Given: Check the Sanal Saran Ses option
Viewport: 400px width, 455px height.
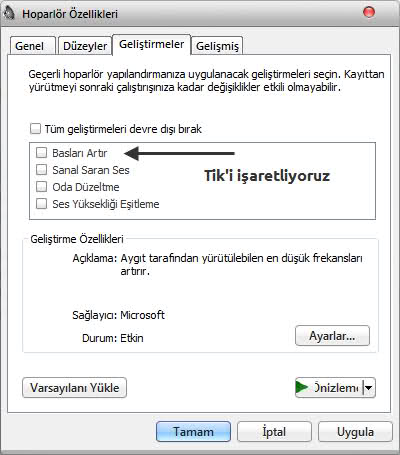Looking at the screenshot, I should pos(41,170).
